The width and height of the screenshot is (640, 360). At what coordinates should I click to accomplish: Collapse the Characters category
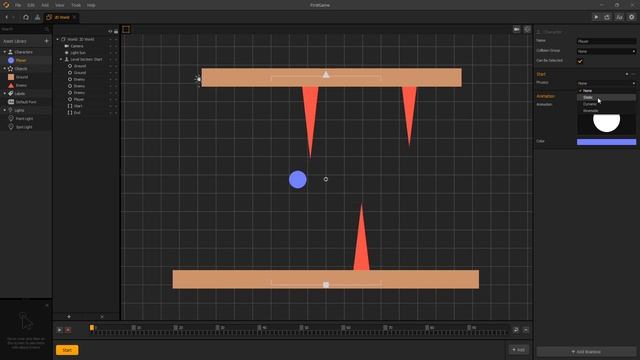(x=5, y=52)
